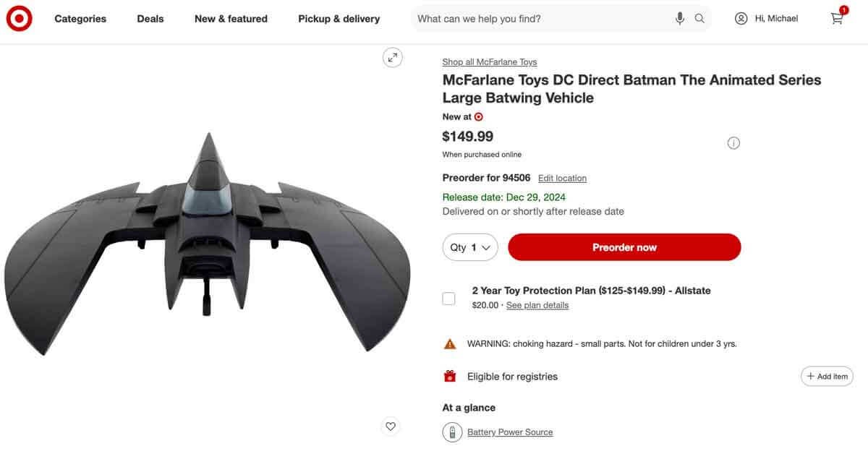Open the Categories menu
868x454 pixels.
point(80,19)
